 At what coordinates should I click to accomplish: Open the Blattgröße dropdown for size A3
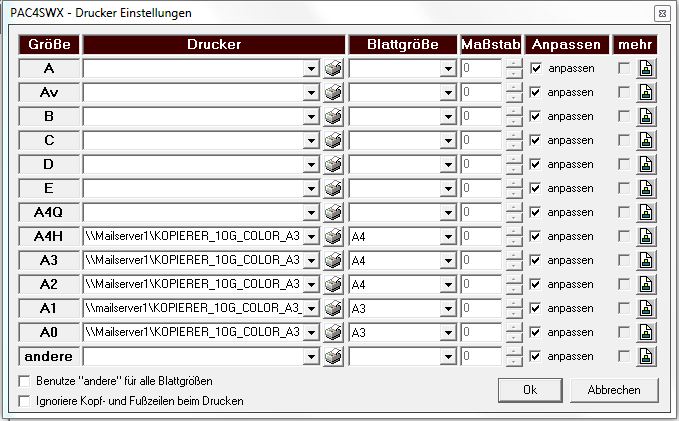(x=448, y=260)
